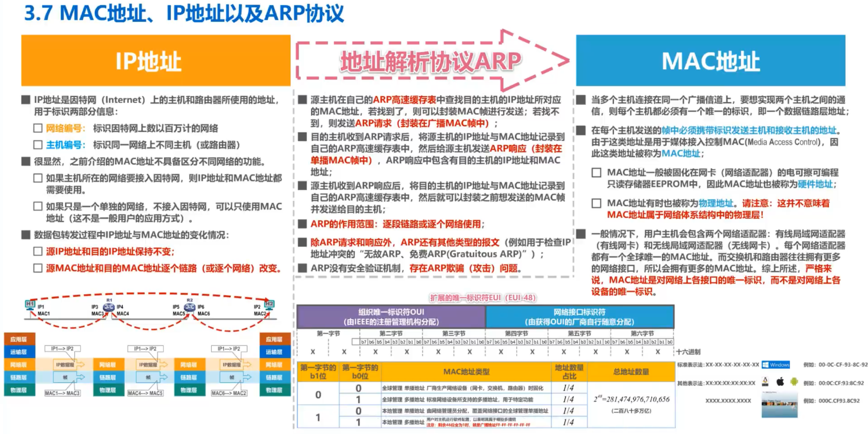Click the orange 应用层 block on left stack
Screen dimensions: 868x434
pyautogui.click(x=19, y=339)
